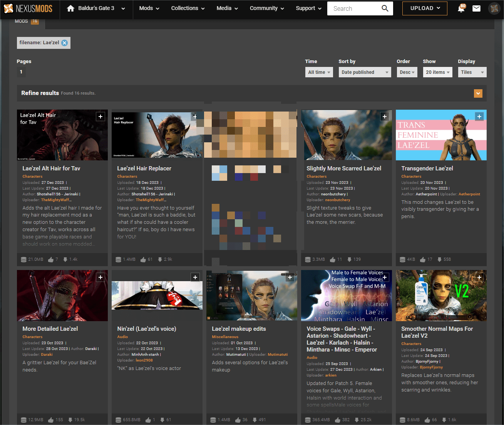Click downloads icon on Lae'zel makeup edits
The height and width of the screenshot is (425, 504).
[255, 420]
